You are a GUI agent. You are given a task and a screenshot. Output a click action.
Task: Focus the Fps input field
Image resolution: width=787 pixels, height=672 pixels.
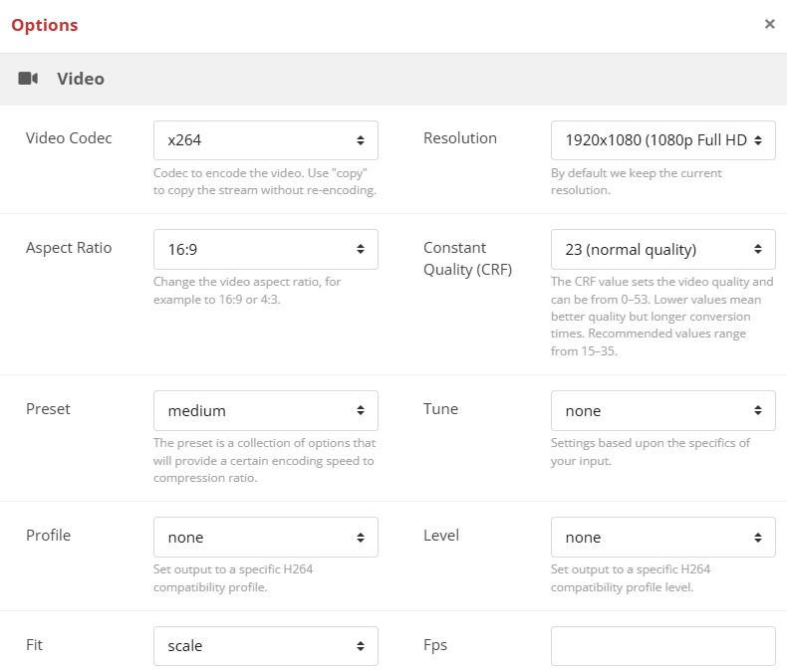662,645
